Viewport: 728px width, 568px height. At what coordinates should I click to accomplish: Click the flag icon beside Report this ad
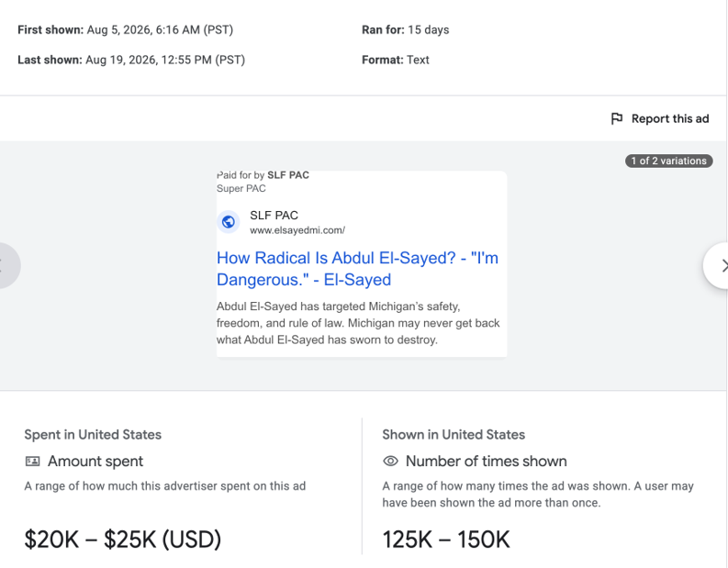pos(617,118)
